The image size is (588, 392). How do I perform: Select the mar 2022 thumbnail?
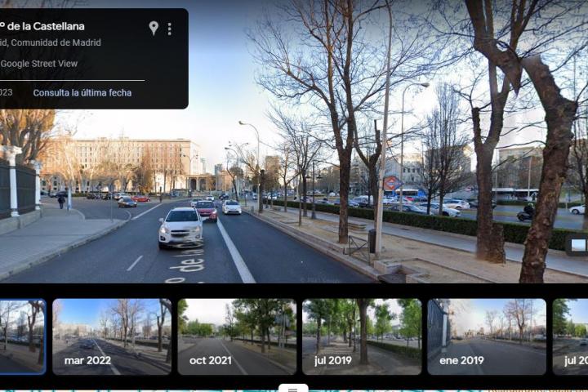(x=112, y=336)
